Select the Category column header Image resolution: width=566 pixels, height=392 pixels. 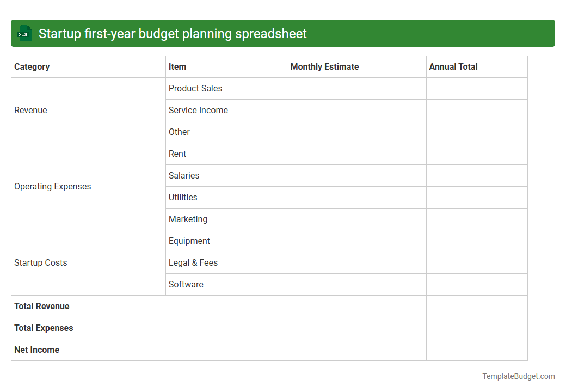32,66
